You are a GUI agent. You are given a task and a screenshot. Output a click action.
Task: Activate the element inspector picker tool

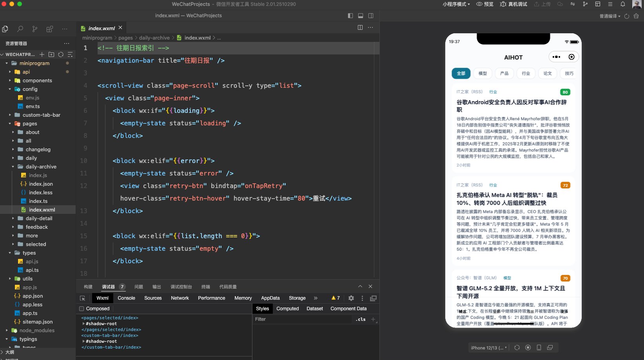[82, 298]
